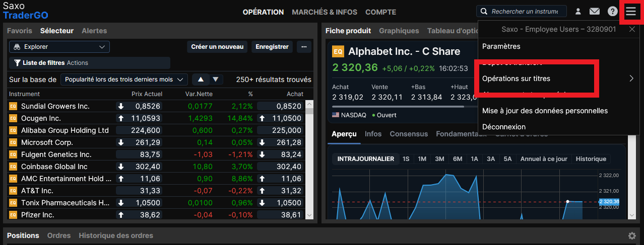Select the 1M chart range
The height and width of the screenshot is (245, 644).
coord(422,159)
